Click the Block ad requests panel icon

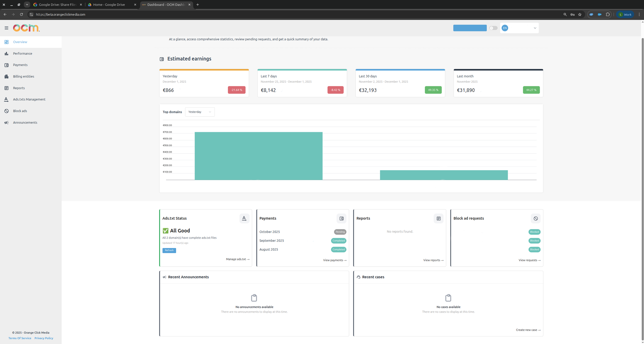(x=536, y=218)
